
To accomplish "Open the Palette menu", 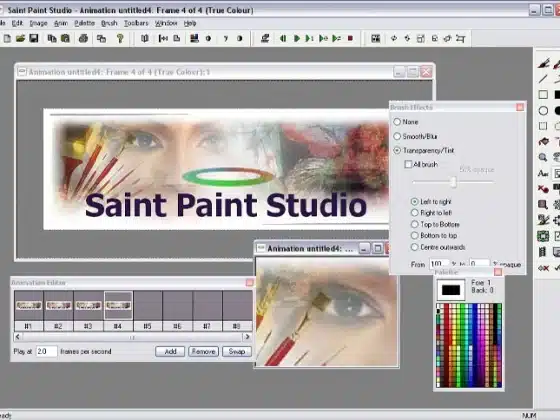I will [x=84, y=23].
